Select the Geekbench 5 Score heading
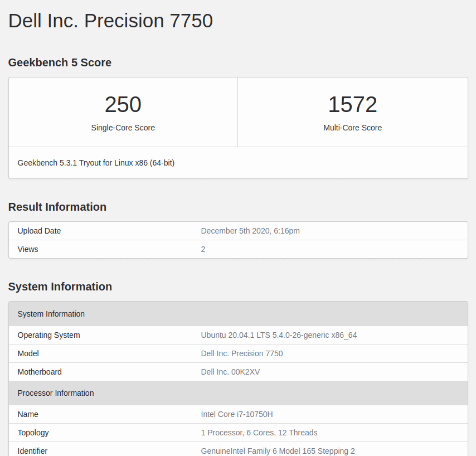The height and width of the screenshot is (456, 476). pyautogui.click(x=60, y=62)
